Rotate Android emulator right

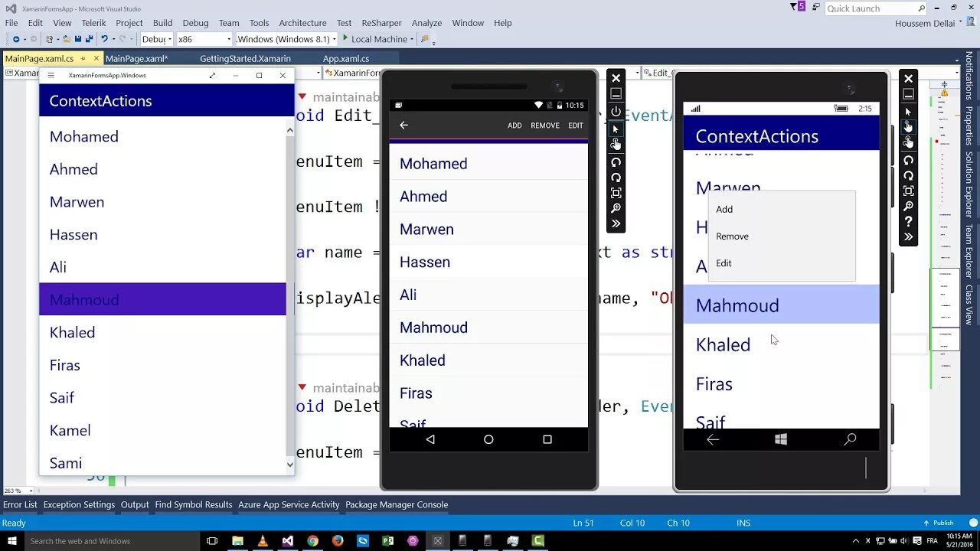pyautogui.click(x=616, y=178)
